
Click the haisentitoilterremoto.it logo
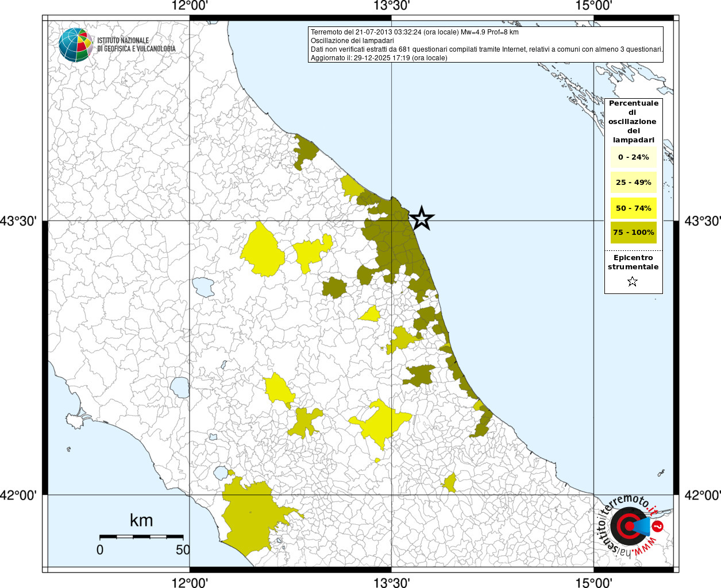630,525
